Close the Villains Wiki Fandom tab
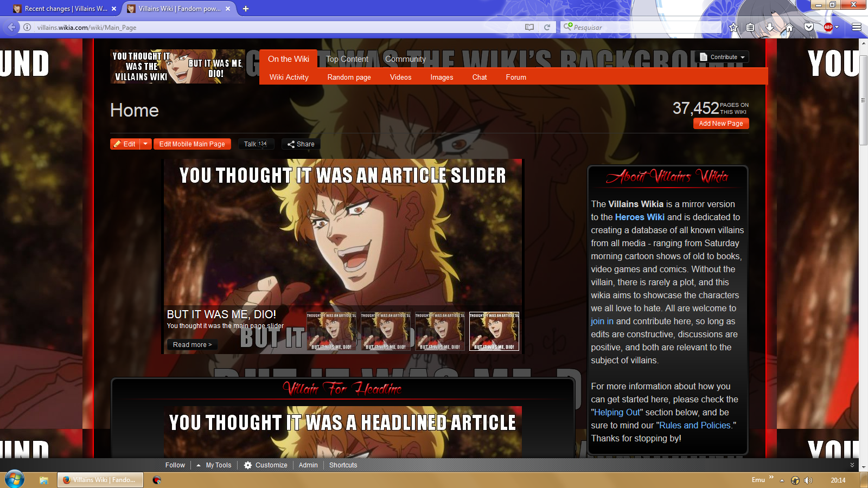Screen dimensions: 868x488 coord(228,9)
